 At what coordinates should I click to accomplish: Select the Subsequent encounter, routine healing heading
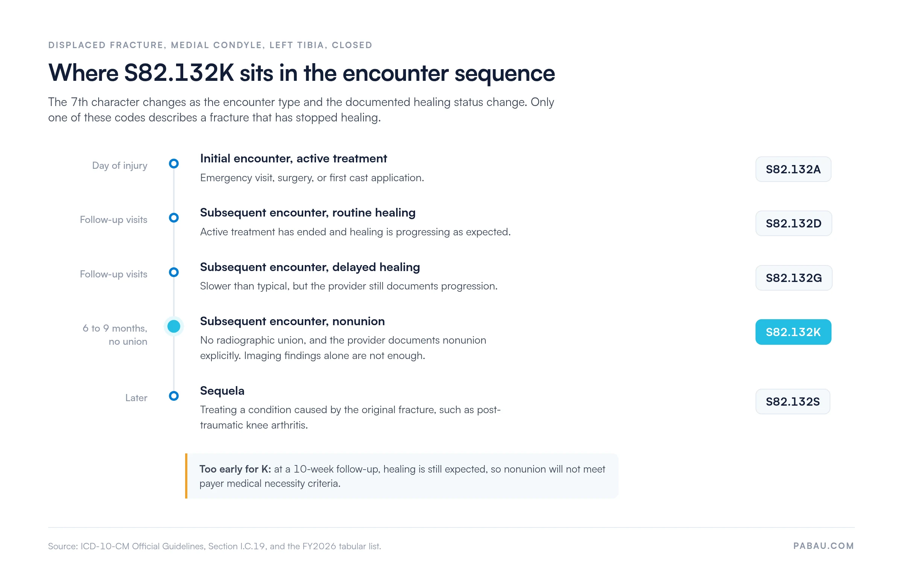pyautogui.click(x=308, y=213)
